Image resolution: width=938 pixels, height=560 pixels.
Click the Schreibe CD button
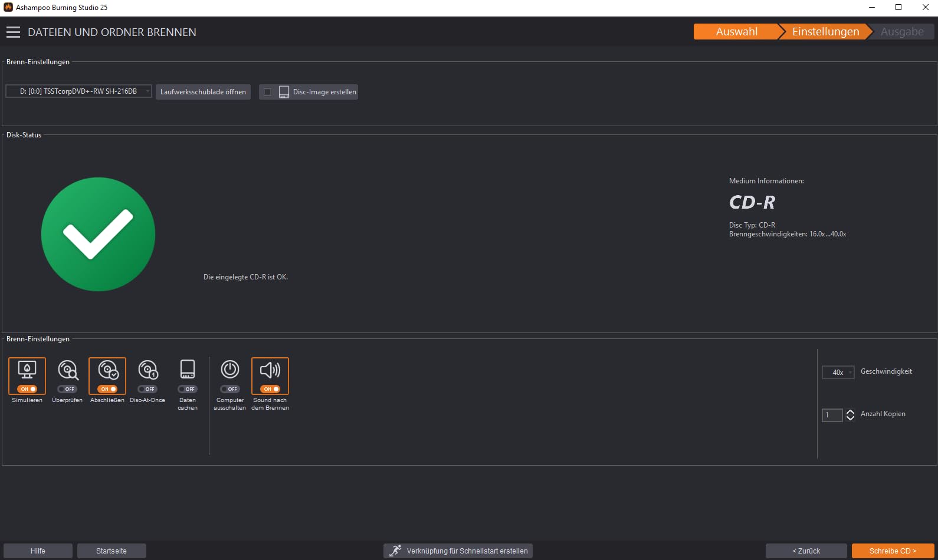coord(893,551)
